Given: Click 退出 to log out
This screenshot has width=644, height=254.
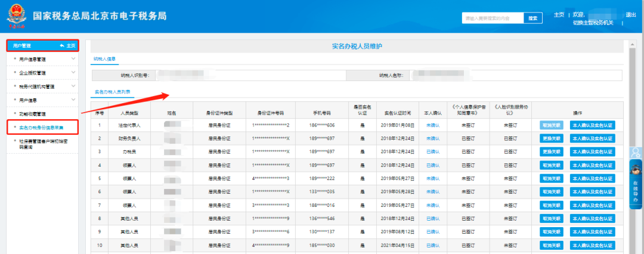Looking at the screenshot, I should click(630, 15).
